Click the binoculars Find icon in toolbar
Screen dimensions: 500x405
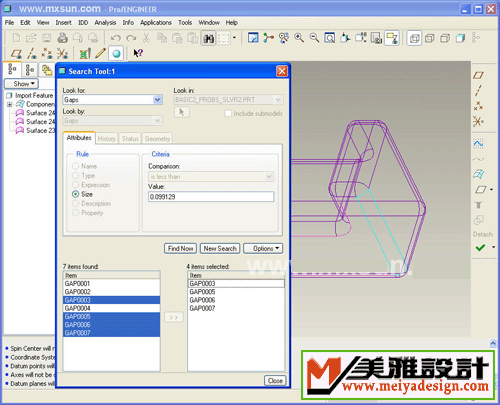(x=208, y=38)
